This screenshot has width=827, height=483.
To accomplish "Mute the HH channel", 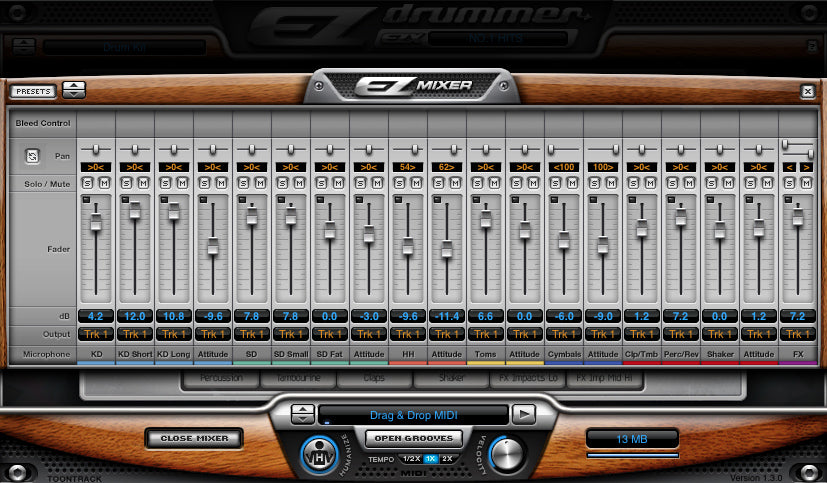I will tap(415, 183).
